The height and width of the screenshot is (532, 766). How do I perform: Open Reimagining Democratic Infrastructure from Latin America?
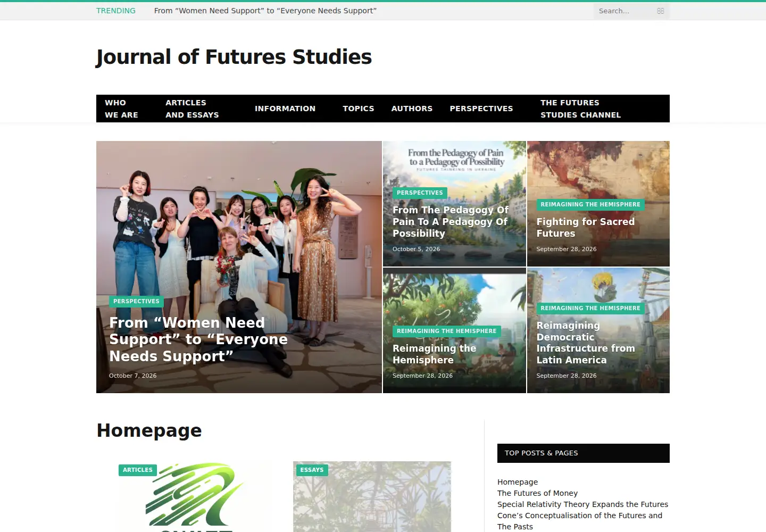click(x=585, y=343)
